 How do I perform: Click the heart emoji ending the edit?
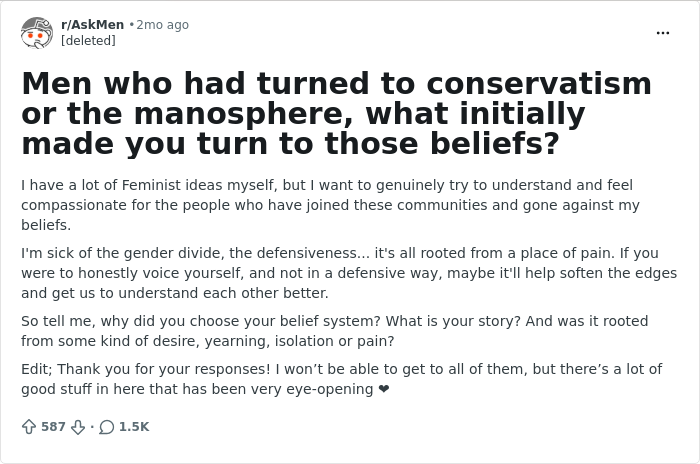tap(383, 389)
